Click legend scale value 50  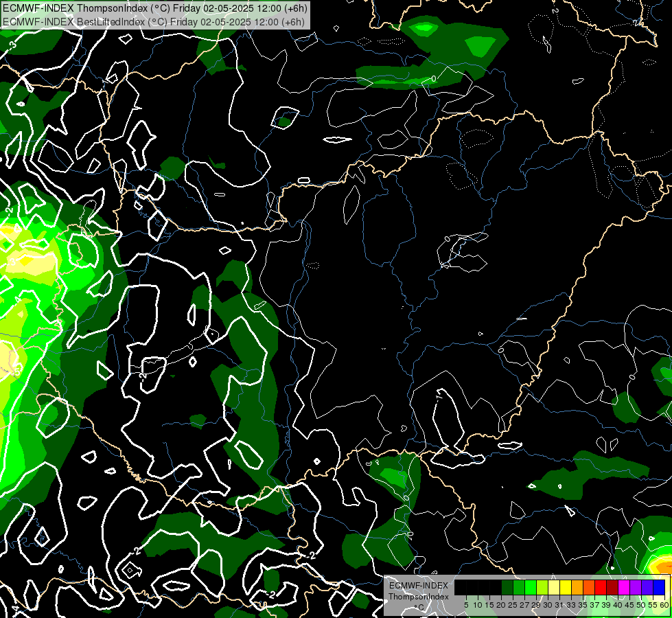[641, 605]
